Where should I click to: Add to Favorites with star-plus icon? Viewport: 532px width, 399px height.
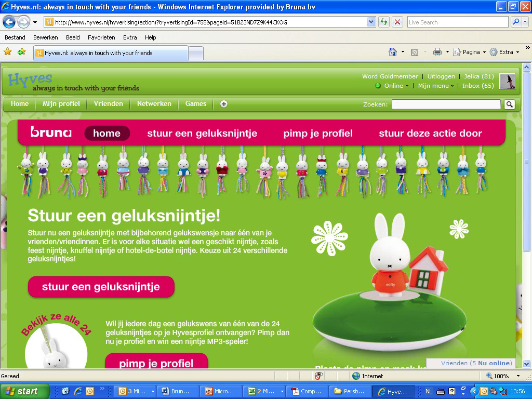tap(22, 52)
